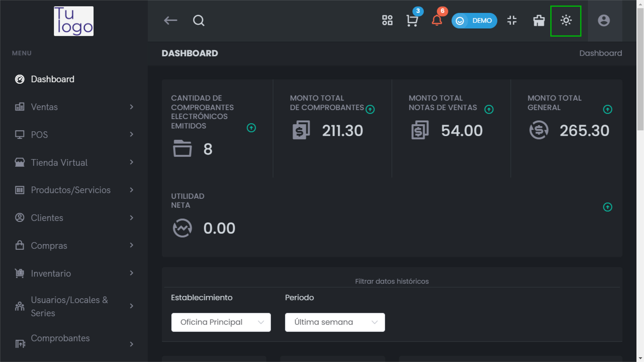Open Inventario sidebar menu item

tap(51, 273)
